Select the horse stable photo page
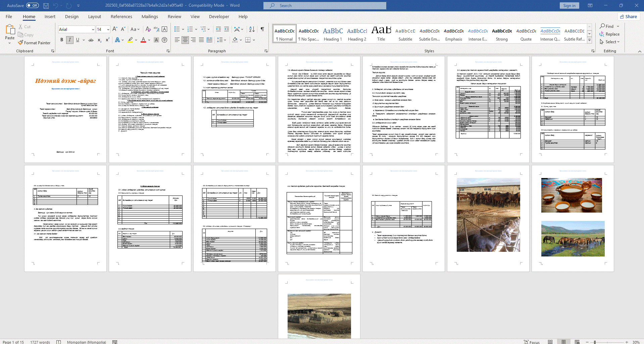644x344 pixels. (488, 218)
